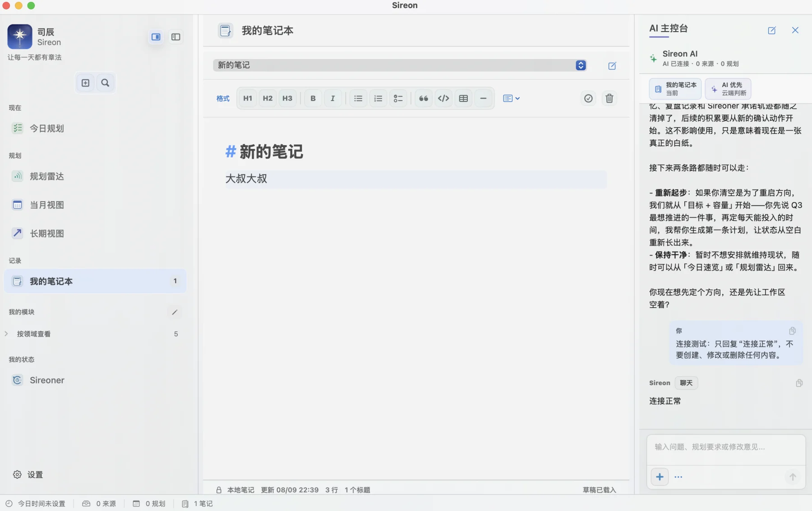This screenshot has width=812, height=511.
Task: Open 今日规划 in sidebar
Action: (x=95, y=129)
